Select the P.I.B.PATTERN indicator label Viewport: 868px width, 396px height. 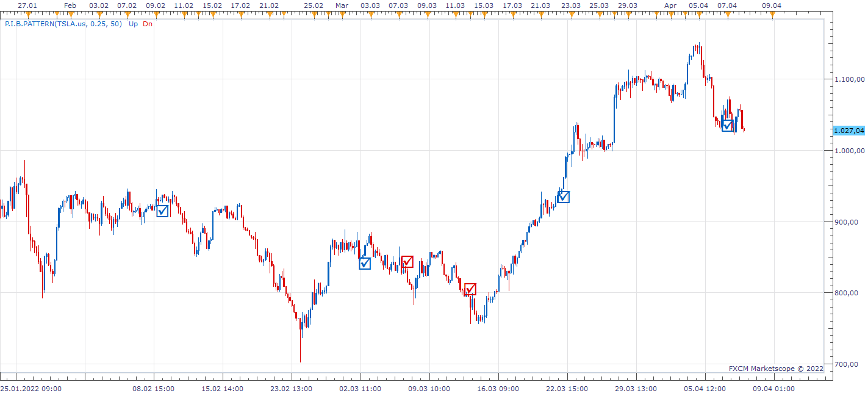[x=62, y=24]
